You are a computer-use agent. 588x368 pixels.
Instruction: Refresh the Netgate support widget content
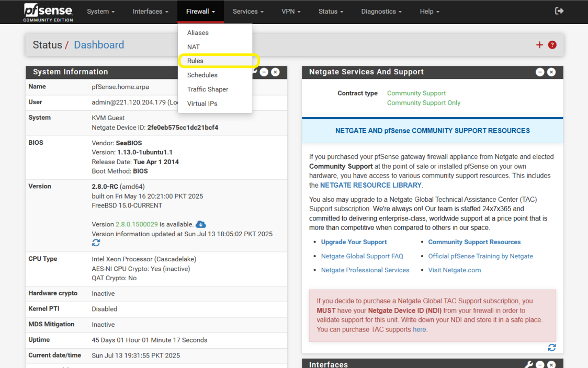(551, 348)
